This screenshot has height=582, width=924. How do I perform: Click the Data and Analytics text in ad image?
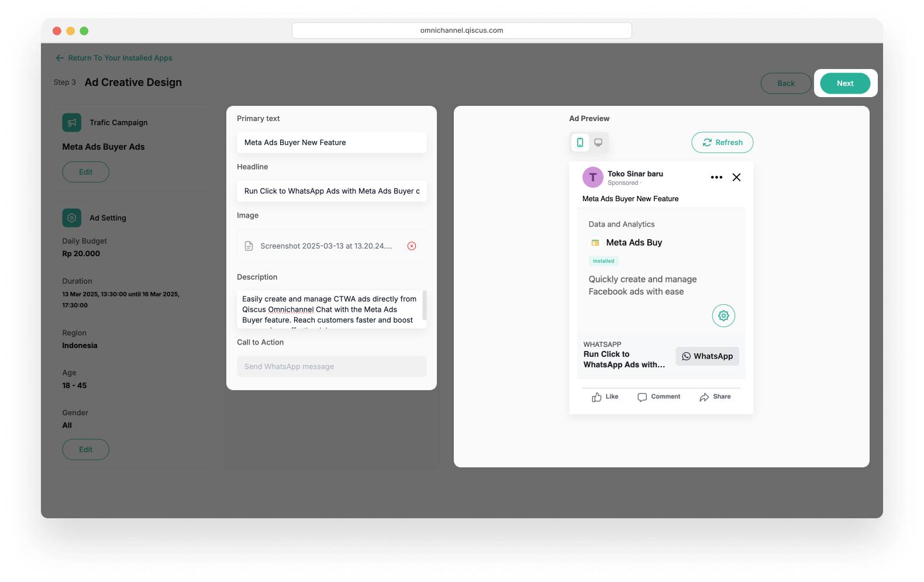pos(622,225)
